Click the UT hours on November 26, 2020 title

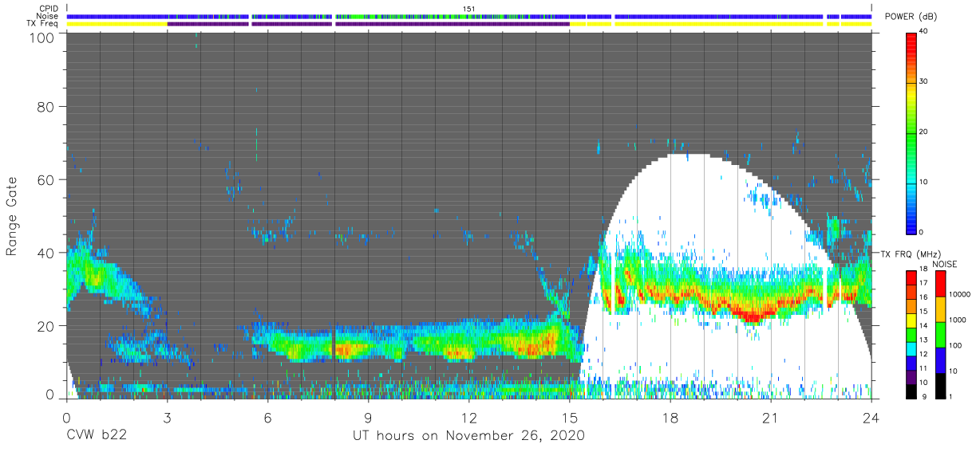pos(468,436)
